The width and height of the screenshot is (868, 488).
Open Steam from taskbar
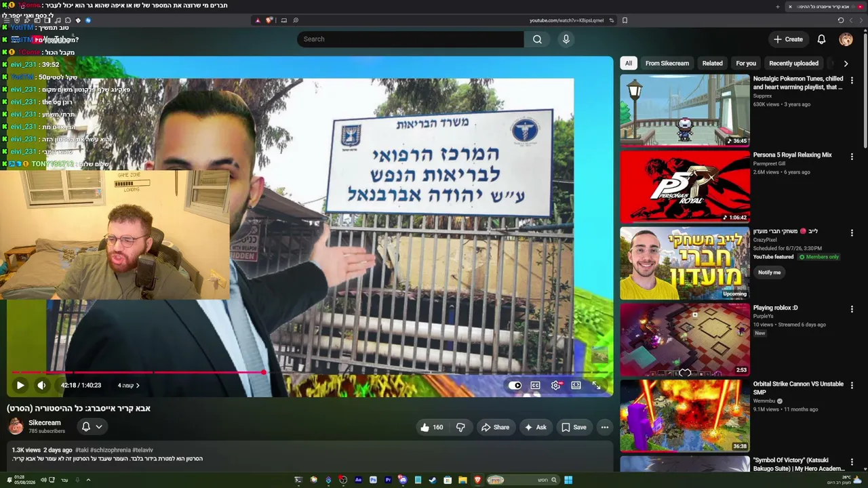433,480
